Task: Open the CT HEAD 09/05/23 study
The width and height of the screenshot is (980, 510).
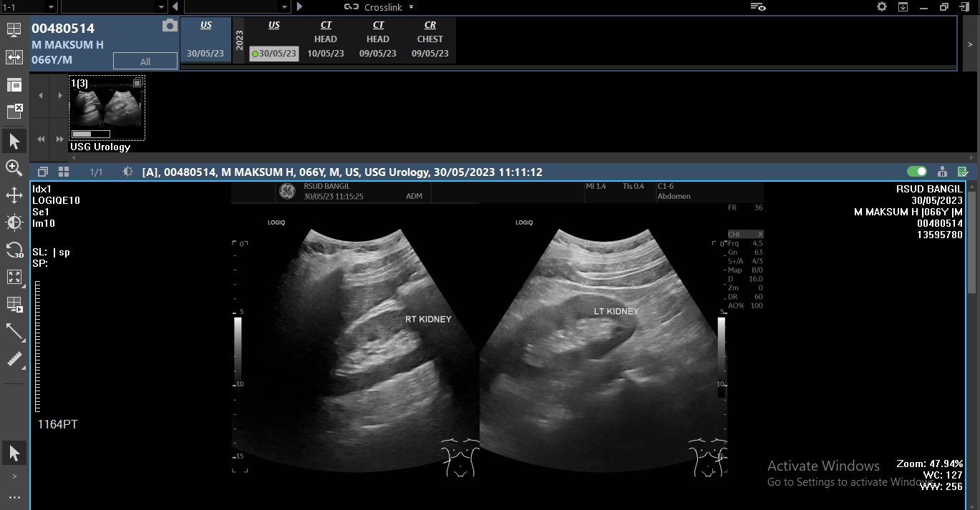Action: (x=378, y=39)
